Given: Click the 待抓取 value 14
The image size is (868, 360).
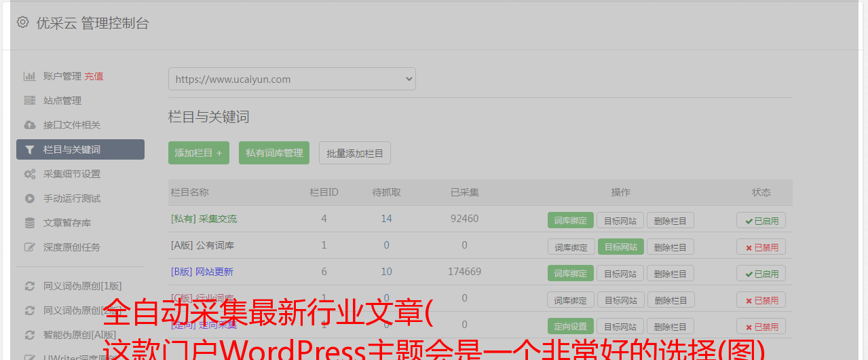Looking at the screenshot, I should tap(386, 219).
